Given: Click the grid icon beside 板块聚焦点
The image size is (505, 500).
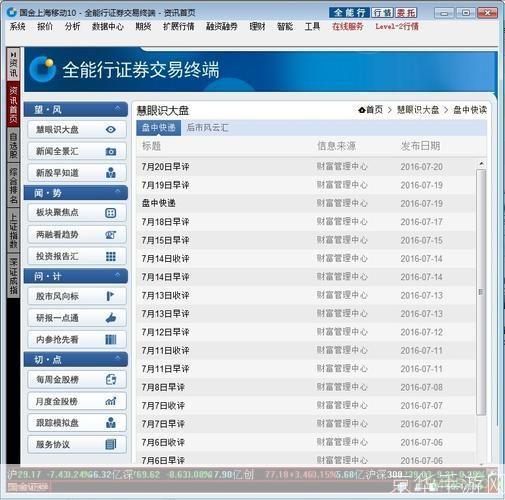Looking at the screenshot, I should click(111, 213).
